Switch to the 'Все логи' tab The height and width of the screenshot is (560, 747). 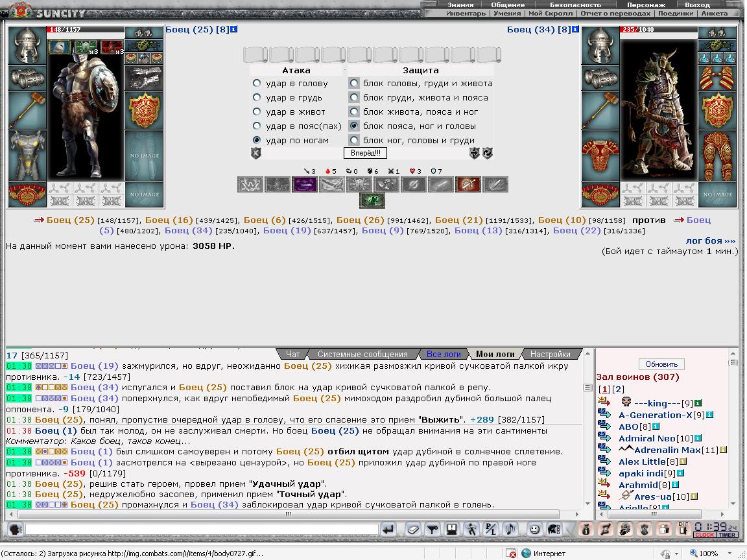[x=444, y=355]
